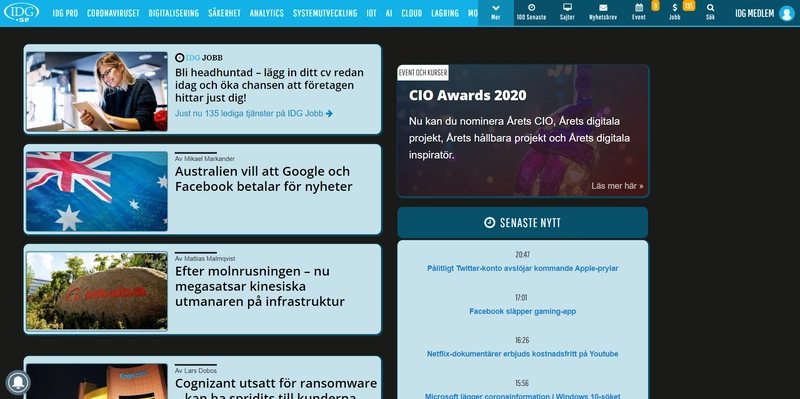Open the 'Bli headhuntad' job headline
This screenshot has width=800, height=399.
[x=269, y=85]
